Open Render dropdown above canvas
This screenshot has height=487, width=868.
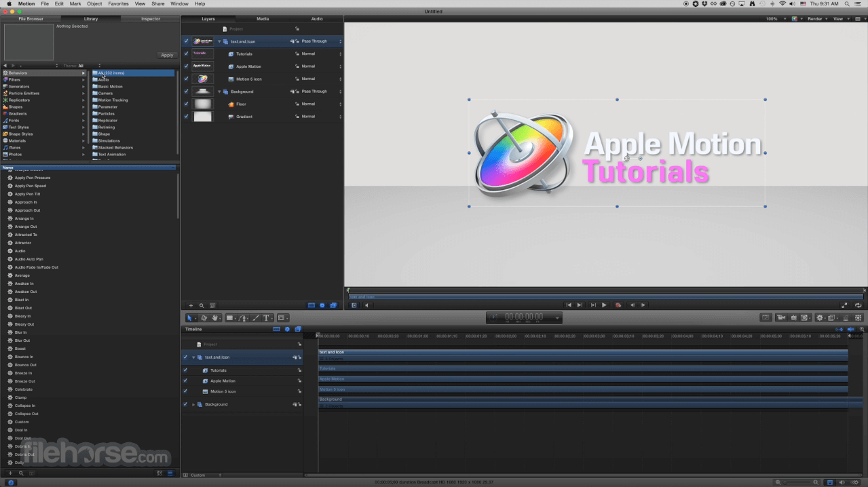click(x=816, y=19)
